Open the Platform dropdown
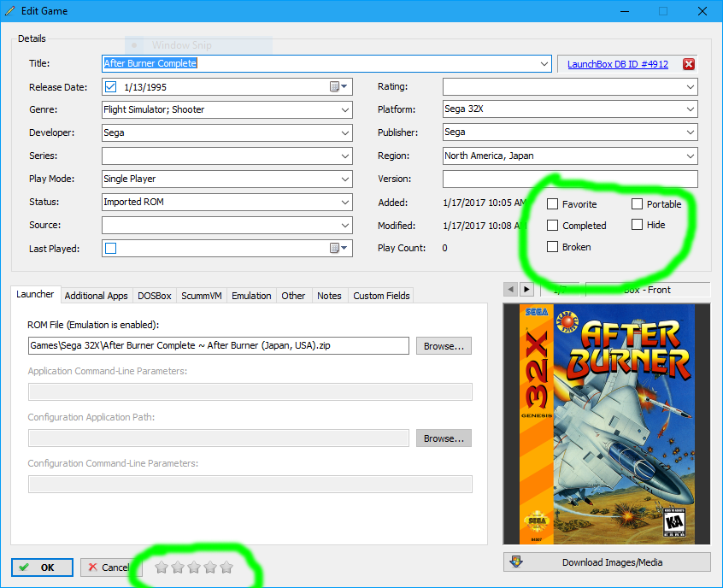The height and width of the screenshot is (588, 723). tap(691, 109)
